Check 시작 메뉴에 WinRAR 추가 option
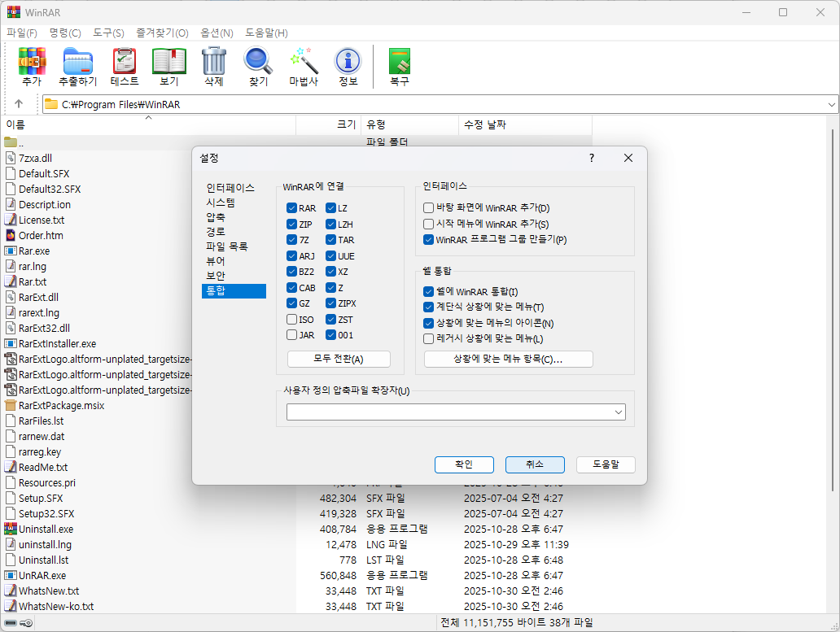The height and width of the screenshot is (632, 840). [429, 224]
